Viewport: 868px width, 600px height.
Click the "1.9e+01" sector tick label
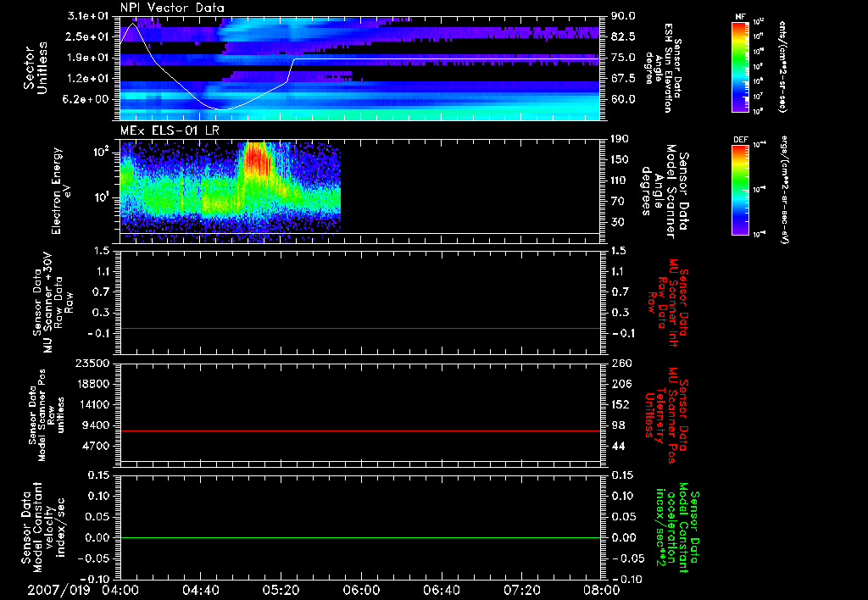(88, 58)
